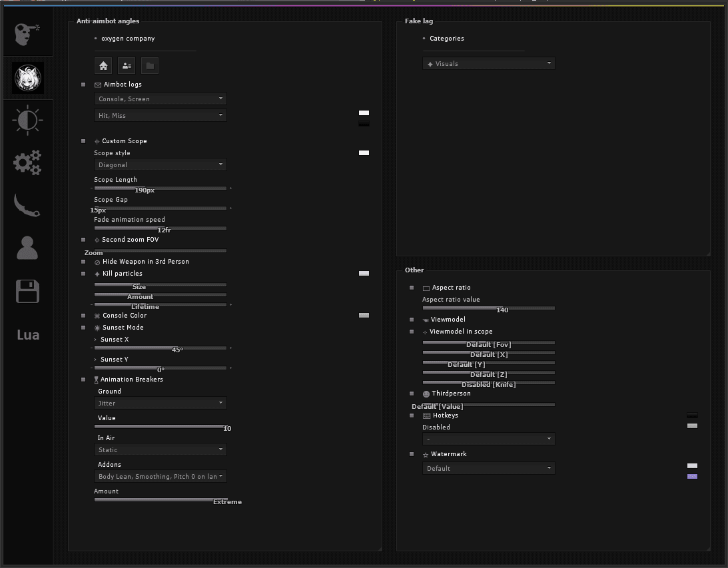The height and width of the screenshot is (568, 728).
Task: Enable the Watermark checkbox
Action: click(412, 454)
